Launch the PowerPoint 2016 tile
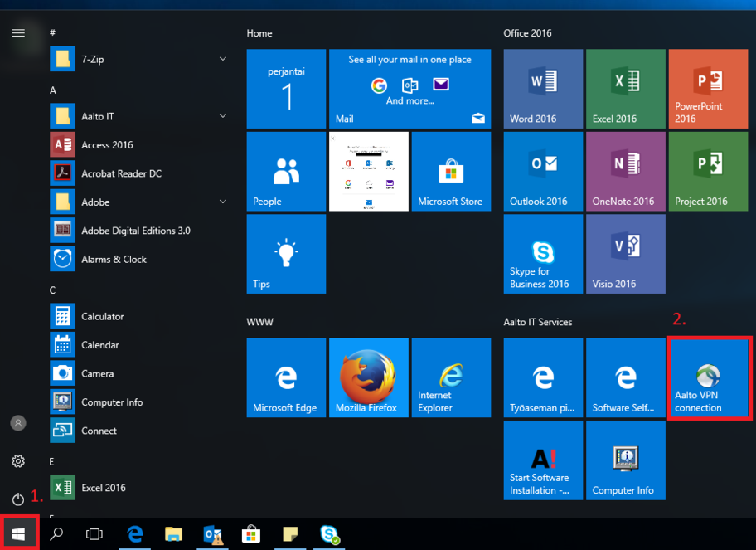Viewport: 756px width, 550px height. 708,89
